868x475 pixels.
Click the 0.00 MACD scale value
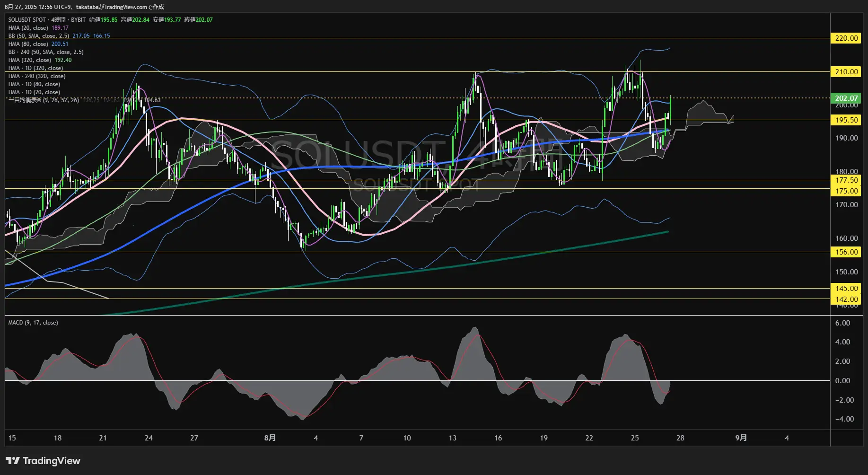[x=842, y=381]
